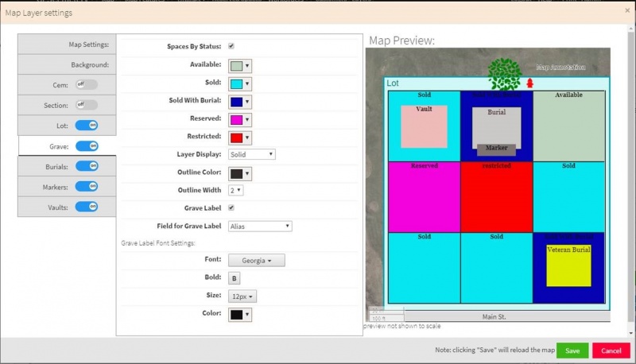Click the Outline Color dark swatch
The height and width of the screenshot is (364, 636).
236,173
